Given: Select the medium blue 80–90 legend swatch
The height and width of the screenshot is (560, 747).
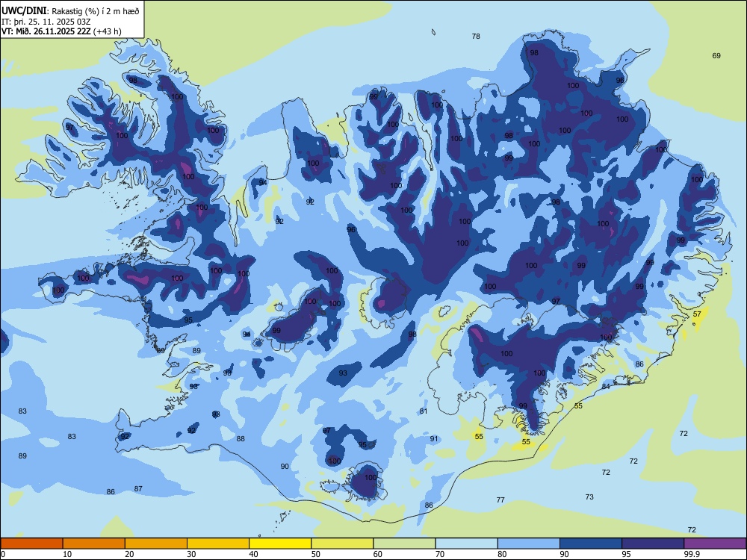Looking at the screenshot, I should point(529,544).
